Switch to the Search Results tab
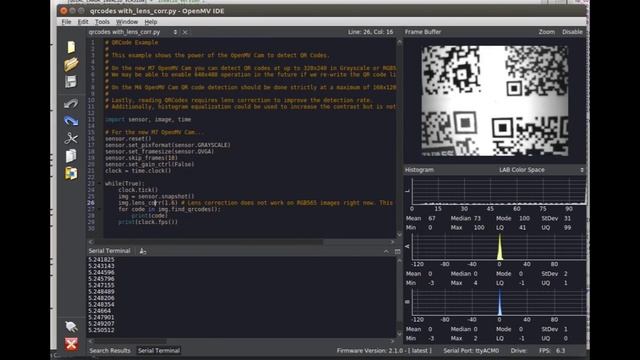The width and height of the screenshot is (640, 360). click(110, 350)
